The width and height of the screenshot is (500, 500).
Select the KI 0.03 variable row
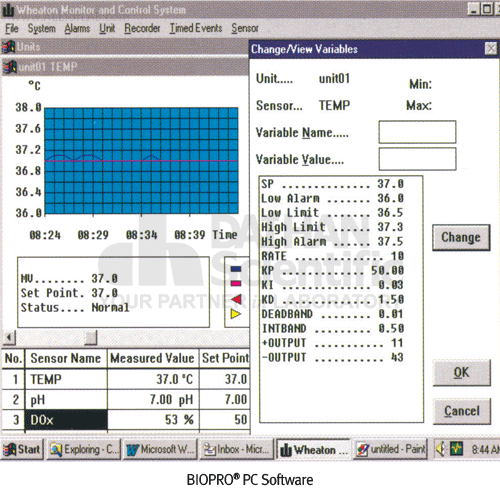pos(332,285)
